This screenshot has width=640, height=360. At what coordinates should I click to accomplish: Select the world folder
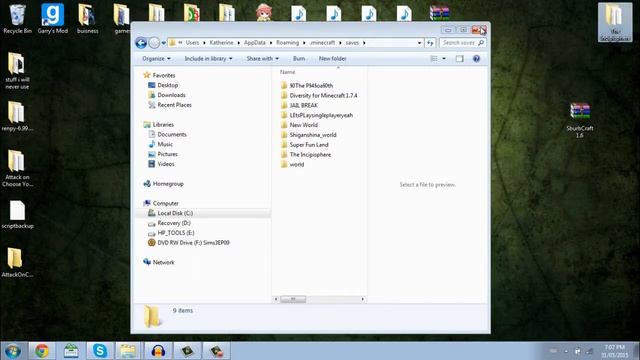297,164
